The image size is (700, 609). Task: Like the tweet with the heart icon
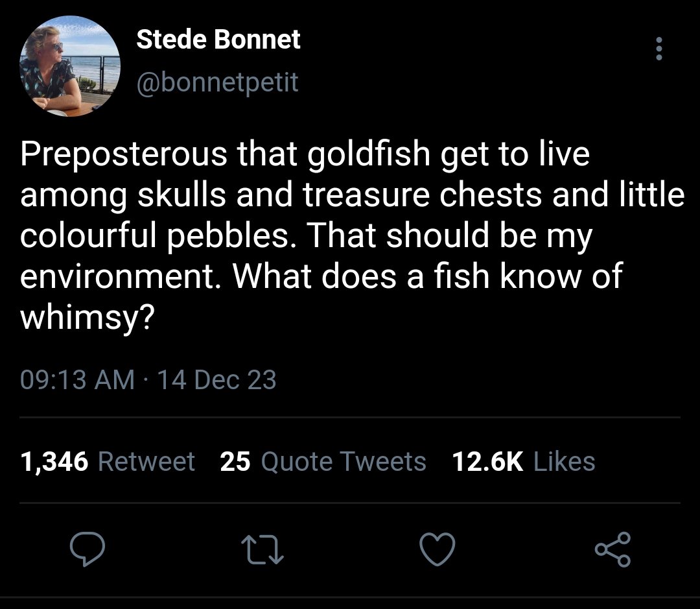(x=437, y=549)
